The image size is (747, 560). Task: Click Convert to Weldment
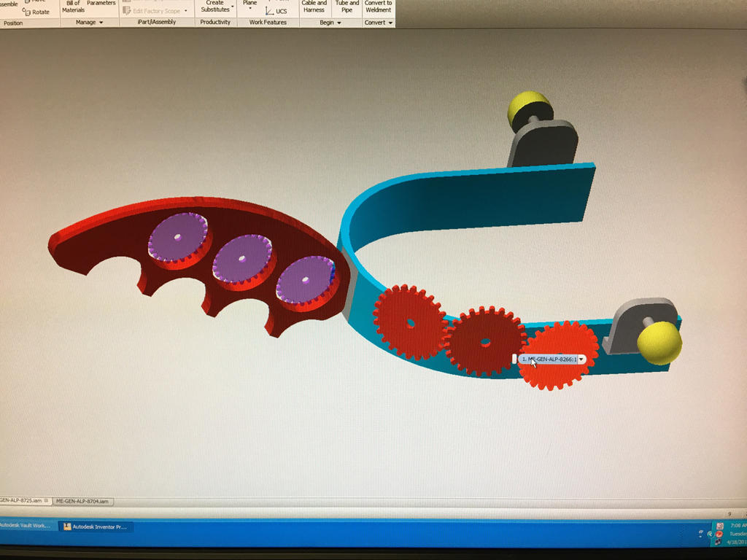click(x=379, y=6)
